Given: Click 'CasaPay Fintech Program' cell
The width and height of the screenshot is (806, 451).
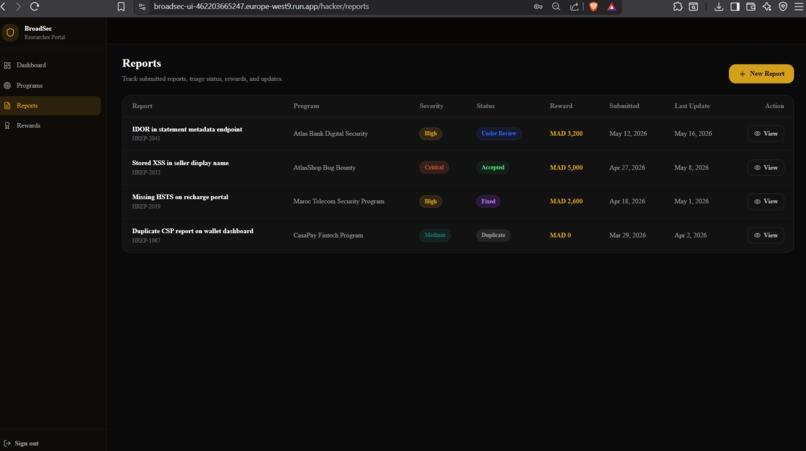Looking at the screenshot, I should coord(328,236).
